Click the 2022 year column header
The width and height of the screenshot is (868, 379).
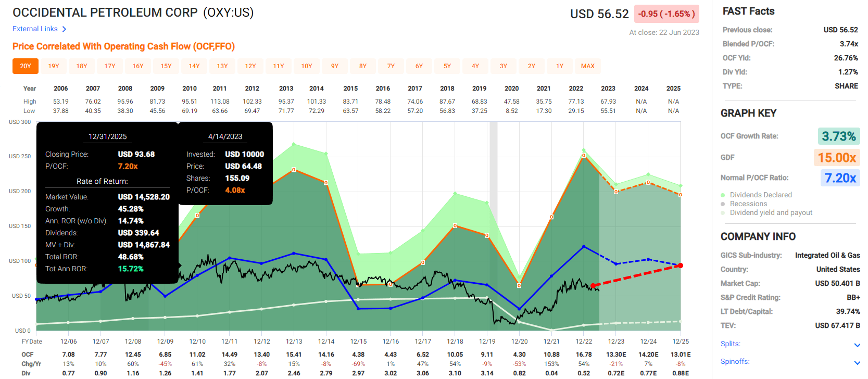pos(576,89)
